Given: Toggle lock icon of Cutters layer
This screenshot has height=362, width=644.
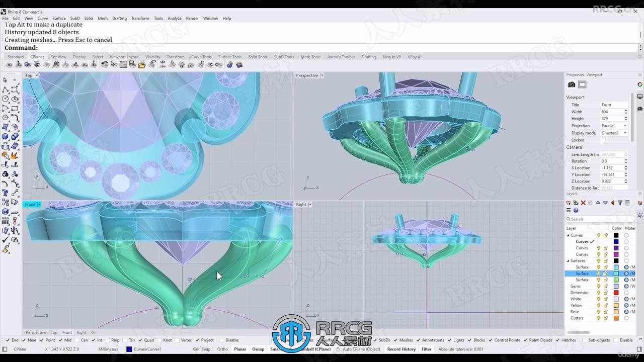Looking at the screenshot, I should [605, 318].
